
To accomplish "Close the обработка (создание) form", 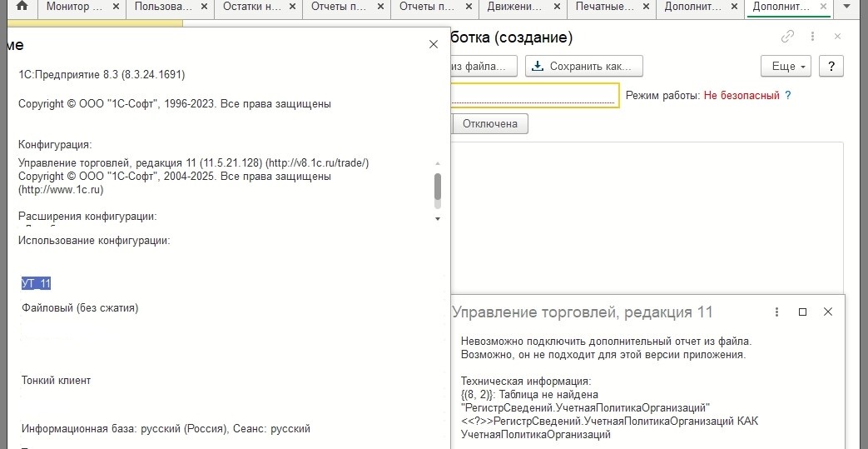I will [x=837, y=37].
